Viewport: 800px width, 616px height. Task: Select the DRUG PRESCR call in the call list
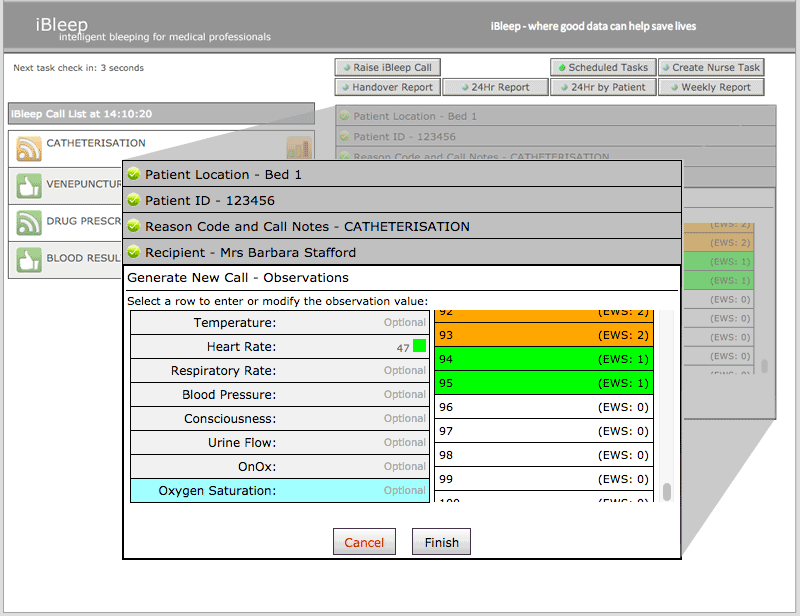point(65,223)
